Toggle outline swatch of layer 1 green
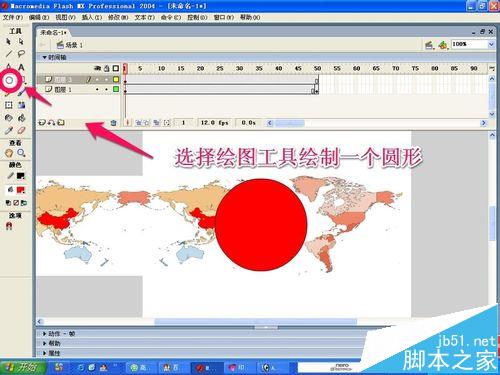500x375 pixels. tap(116, 89)
